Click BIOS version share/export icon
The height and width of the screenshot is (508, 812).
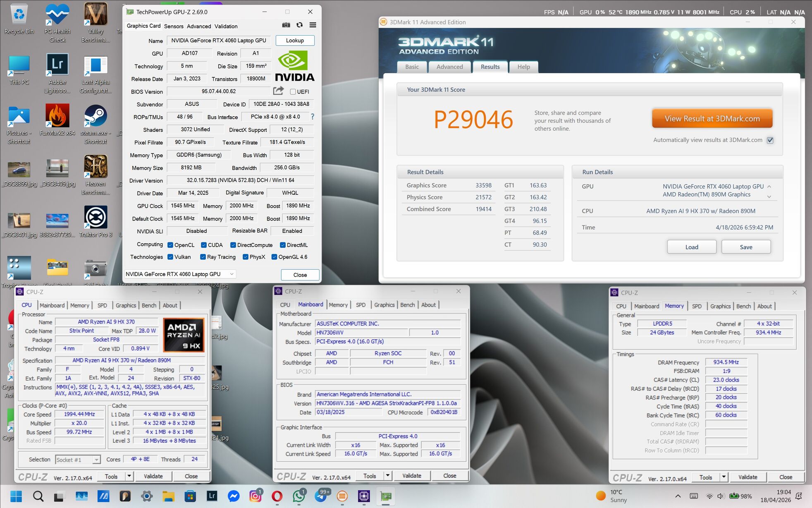(278, 91)
